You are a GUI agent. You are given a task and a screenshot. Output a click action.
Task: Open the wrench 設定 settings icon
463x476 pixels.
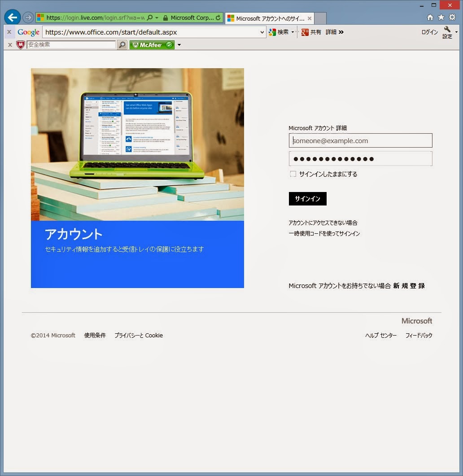pos(447,32)
